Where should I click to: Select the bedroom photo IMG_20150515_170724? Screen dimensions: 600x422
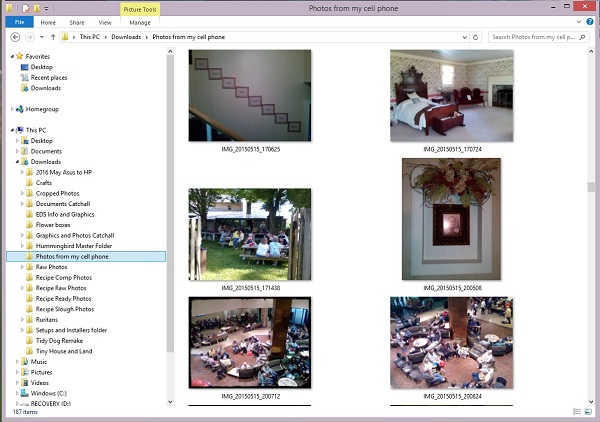click(x=452, y=96)
